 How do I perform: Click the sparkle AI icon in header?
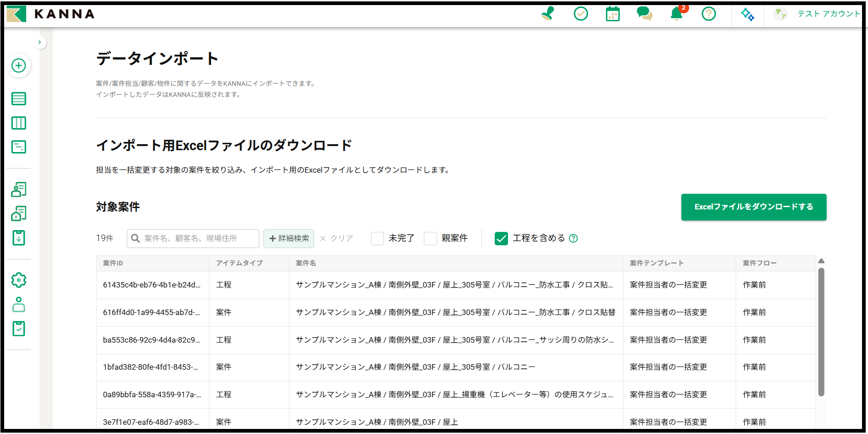(x=748, y=14)
